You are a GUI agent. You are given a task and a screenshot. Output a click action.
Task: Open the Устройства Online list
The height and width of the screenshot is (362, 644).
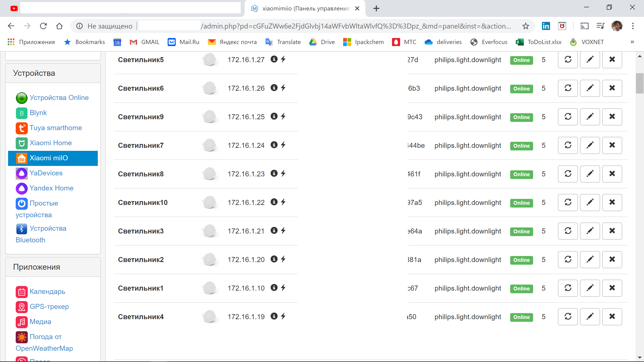59,97
